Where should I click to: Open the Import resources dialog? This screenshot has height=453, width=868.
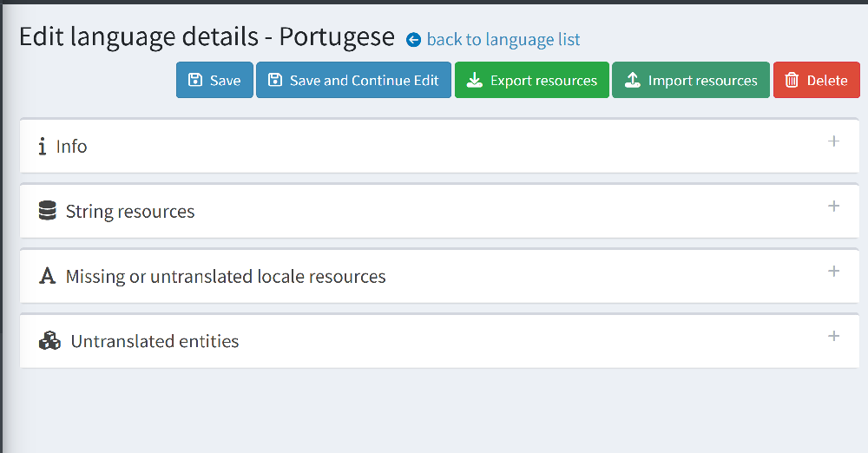pos(691,80)
